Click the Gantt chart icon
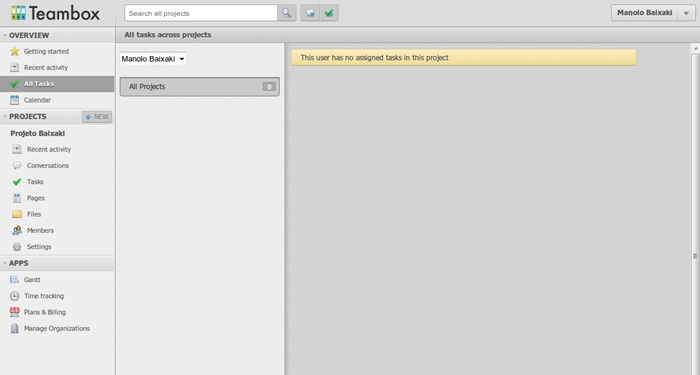 15,279
